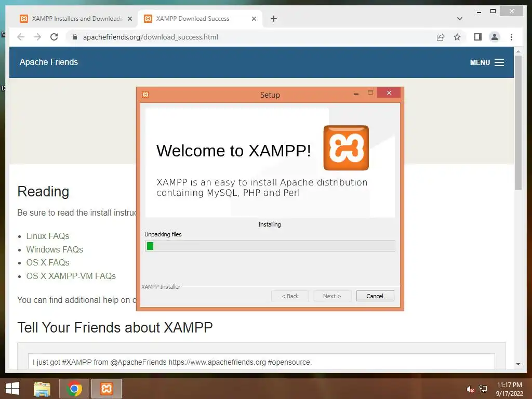Click the Installing label in Setup
The image size is (532, 399).
click(270, 224)
